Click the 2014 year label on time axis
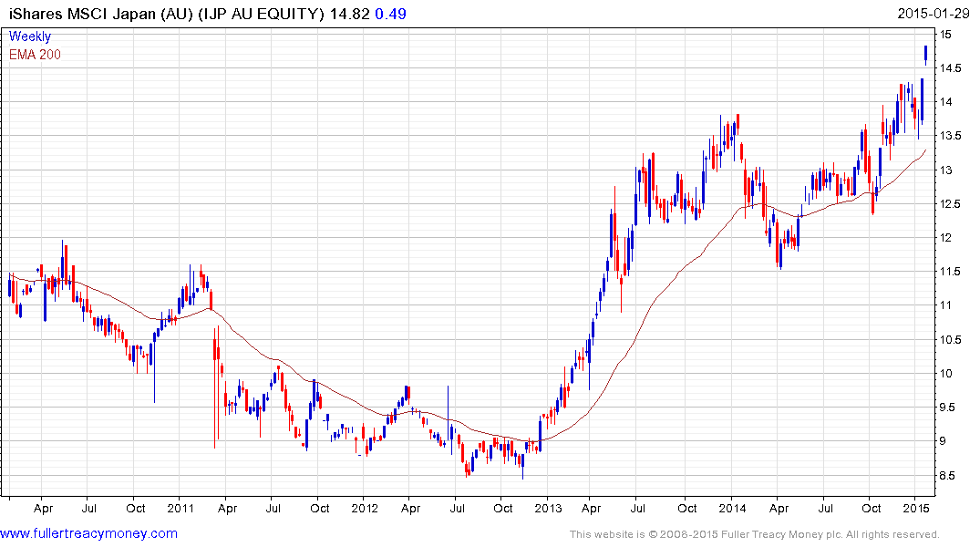This screenshot has width=980, height=547. pos(732,508)
